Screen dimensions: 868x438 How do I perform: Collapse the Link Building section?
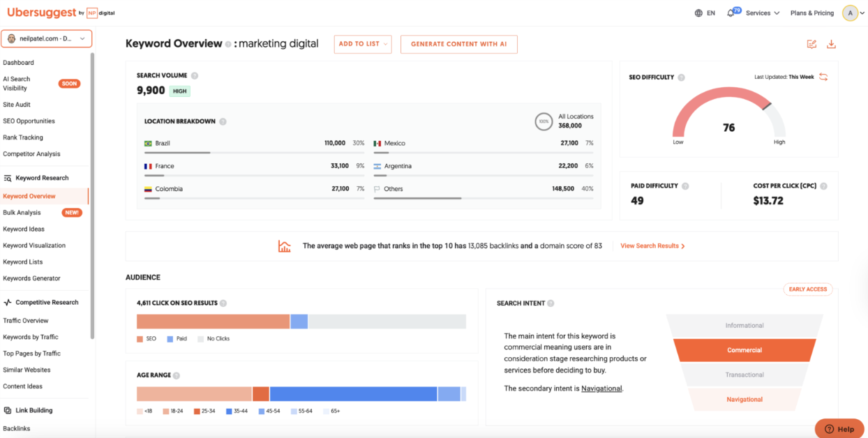[28, 411]
